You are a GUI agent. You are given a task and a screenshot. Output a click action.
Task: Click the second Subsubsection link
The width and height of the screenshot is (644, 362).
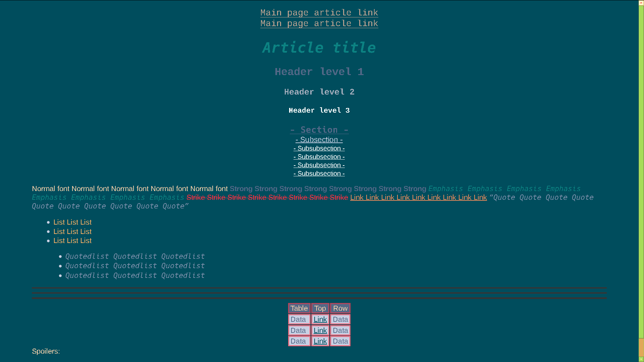click(319, 157)
